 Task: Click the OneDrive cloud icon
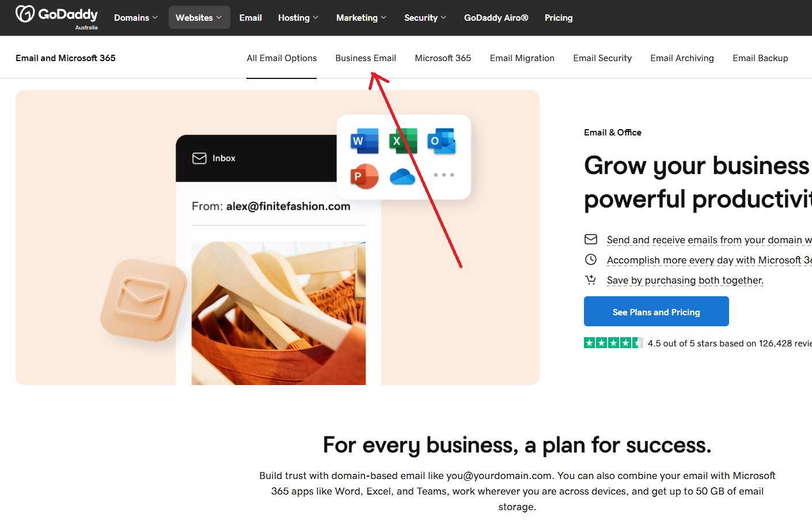click(403, 176)
